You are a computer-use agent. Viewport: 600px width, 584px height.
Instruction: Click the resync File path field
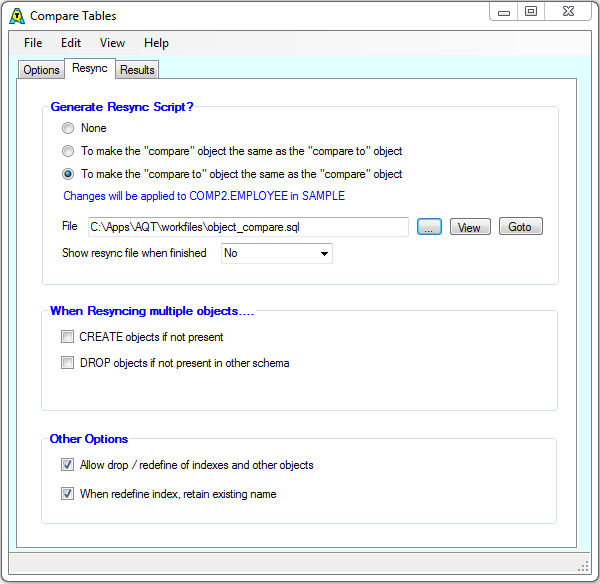248,227
